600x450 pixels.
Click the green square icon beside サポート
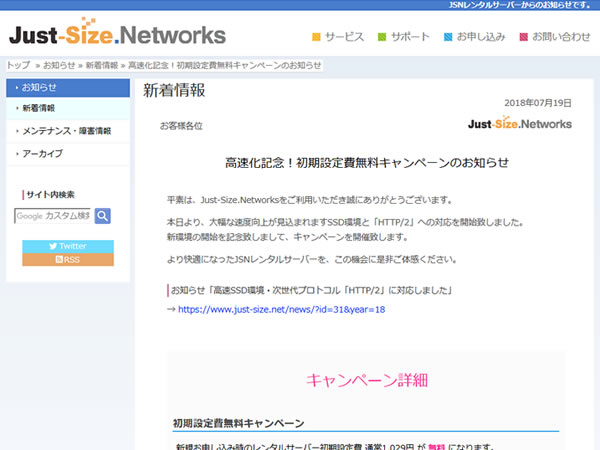point(382,37)
